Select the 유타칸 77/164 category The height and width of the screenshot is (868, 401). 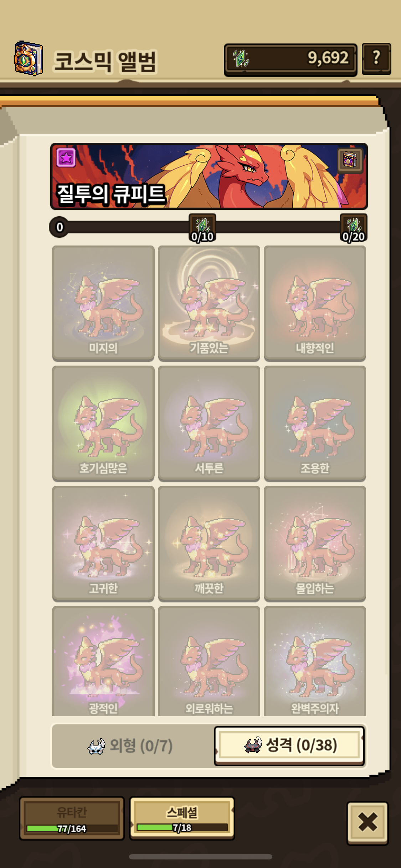click(72, 819)
